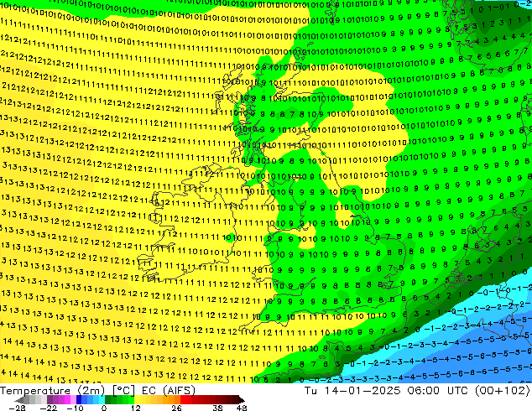Click the dark blue swatch above -10
The image size is (532, 411).
coord(79,400)
